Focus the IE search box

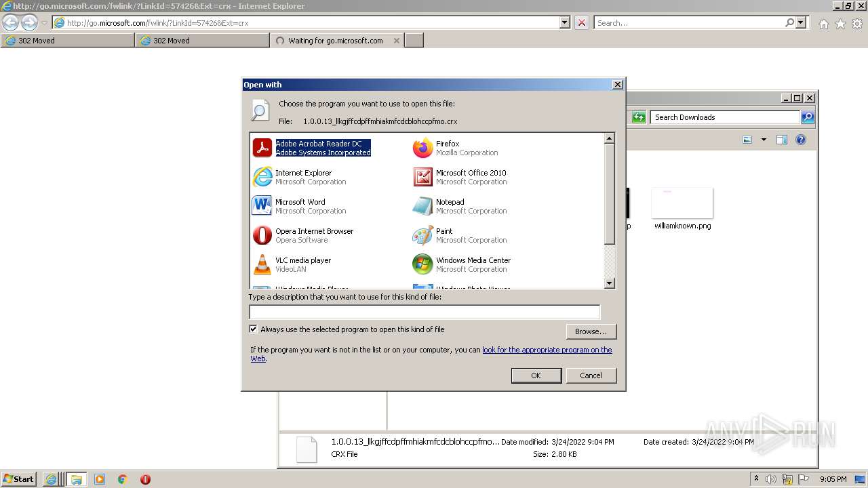pyautogui.click(x=689, y=23)
